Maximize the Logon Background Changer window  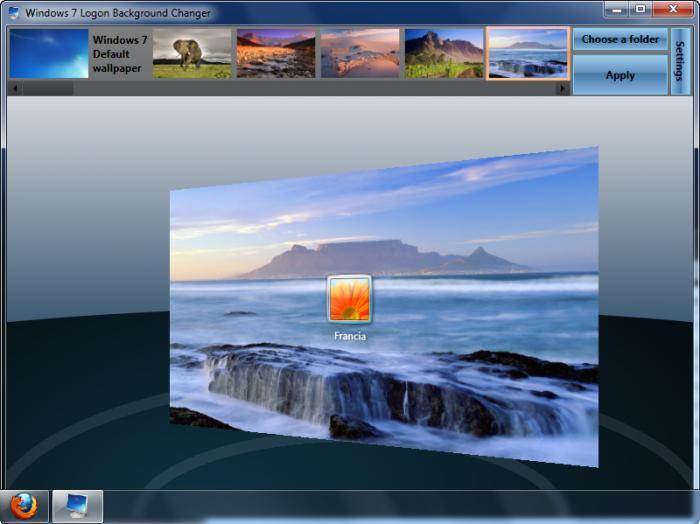pos(641,9)
